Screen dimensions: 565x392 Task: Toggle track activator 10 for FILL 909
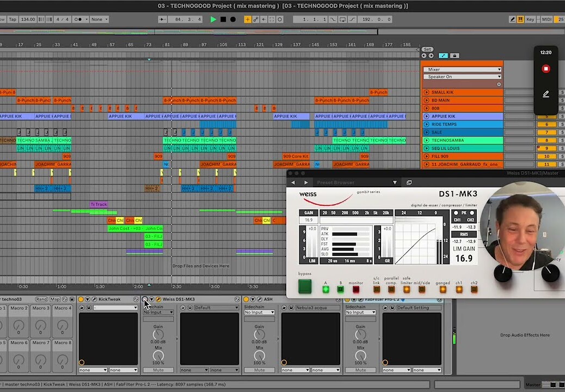(x=546, y=156)
